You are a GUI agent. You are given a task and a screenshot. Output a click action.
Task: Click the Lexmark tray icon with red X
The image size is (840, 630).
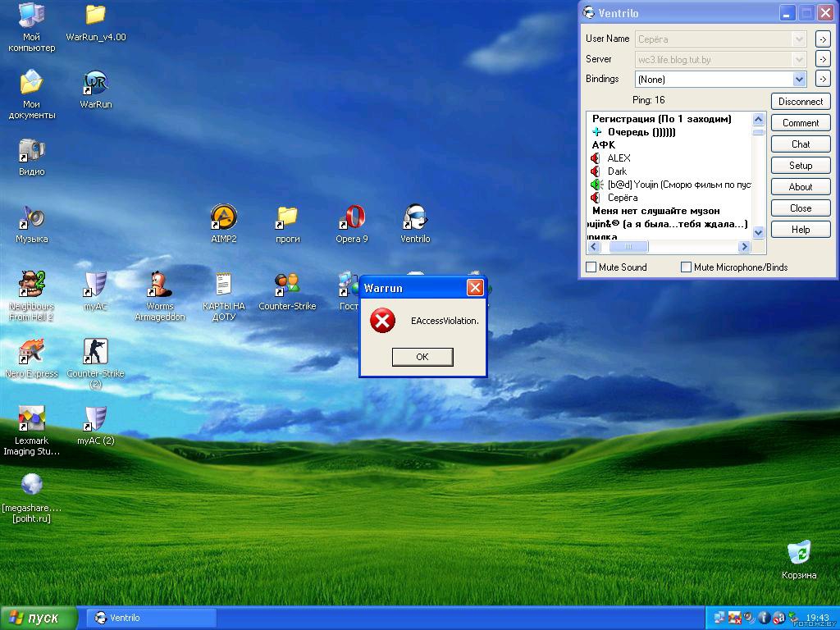[x=734, y=618]
